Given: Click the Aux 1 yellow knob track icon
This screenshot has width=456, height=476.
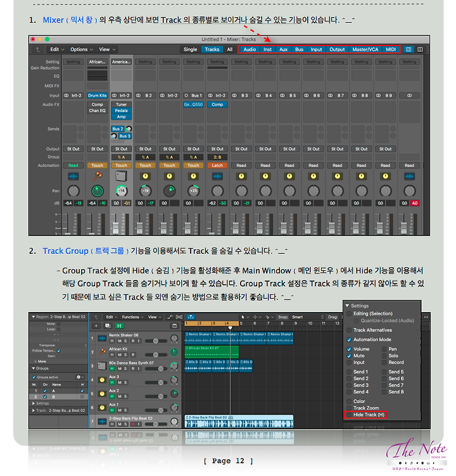Looking at the screenshot, I should [x=102, y=408].
